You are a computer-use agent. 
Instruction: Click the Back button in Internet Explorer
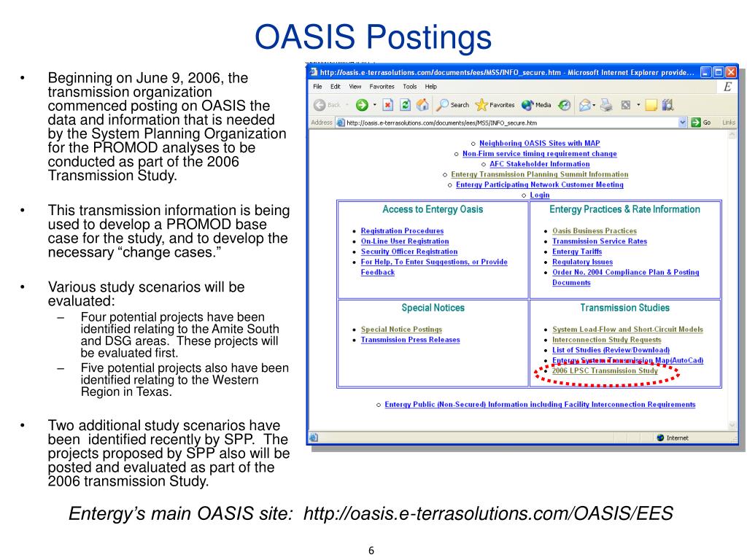pyautogui.click(x=328, y=105)
